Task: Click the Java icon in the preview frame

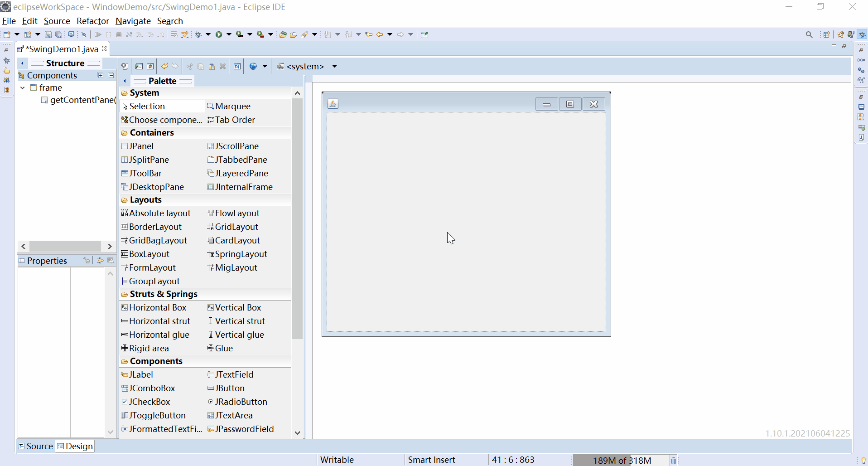Action: (x=333, y=104)
